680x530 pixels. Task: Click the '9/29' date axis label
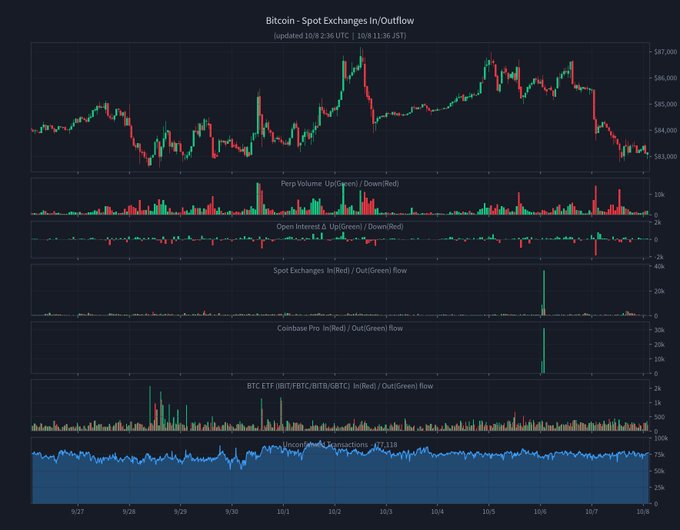[x=180, y=512]
